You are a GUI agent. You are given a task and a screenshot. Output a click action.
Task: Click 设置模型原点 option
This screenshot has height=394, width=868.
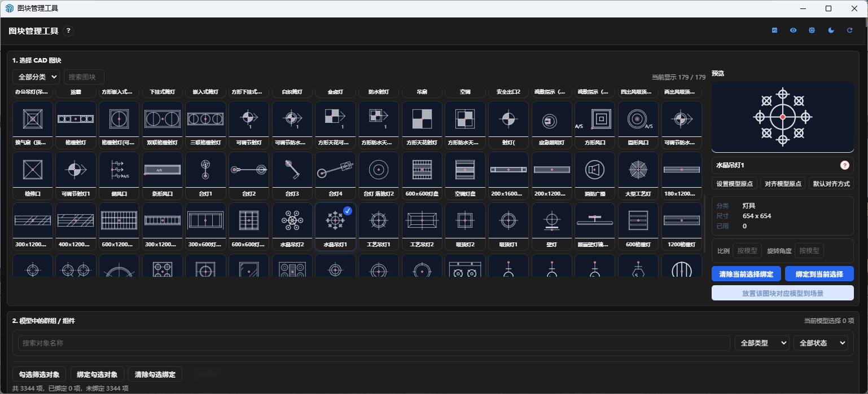point(734,184)
